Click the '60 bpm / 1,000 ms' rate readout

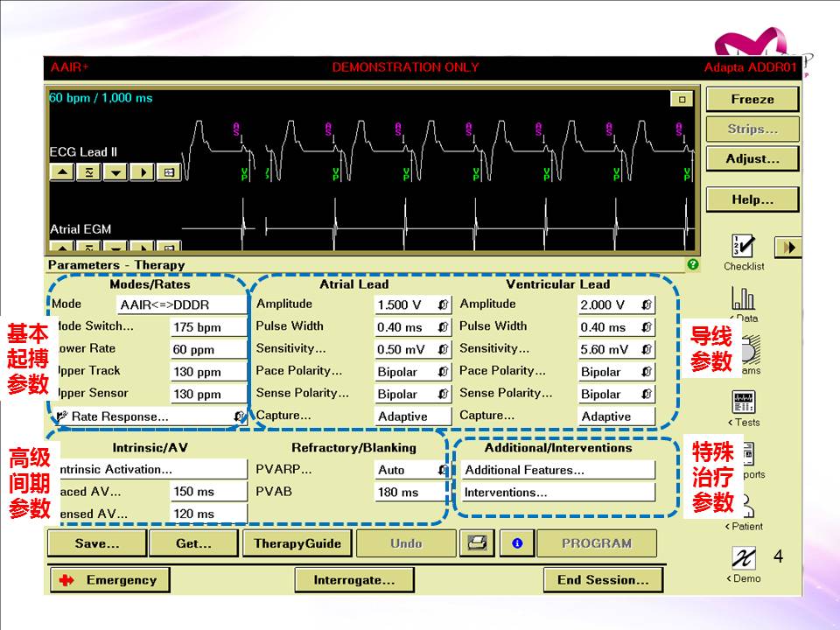point(101,98)
